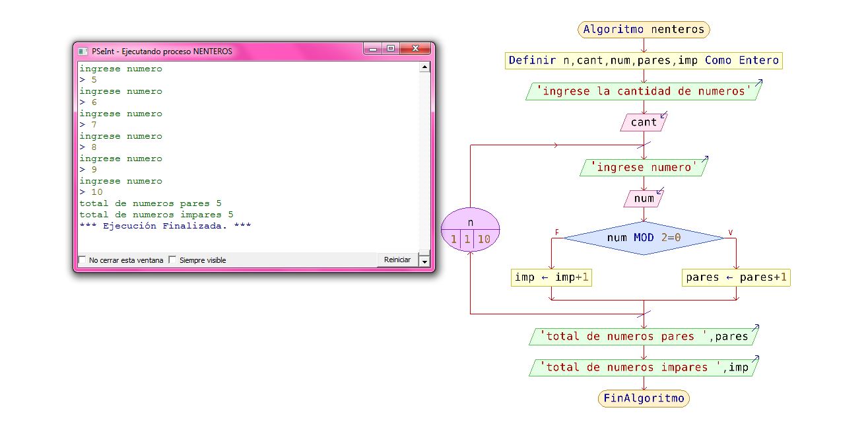Select the "imp ← imp+1" process box

pyautogui.click(x=552, y=277)
